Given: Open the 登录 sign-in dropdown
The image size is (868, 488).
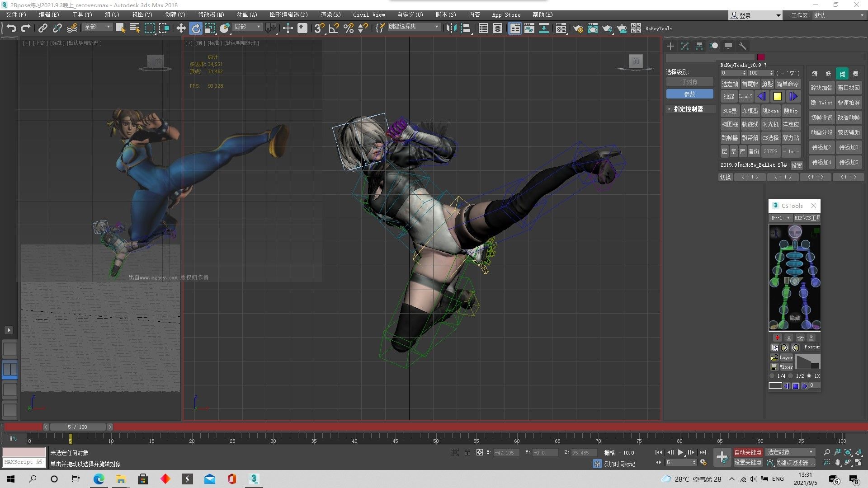Looking at the screenshot, I should tap(755, 15).
